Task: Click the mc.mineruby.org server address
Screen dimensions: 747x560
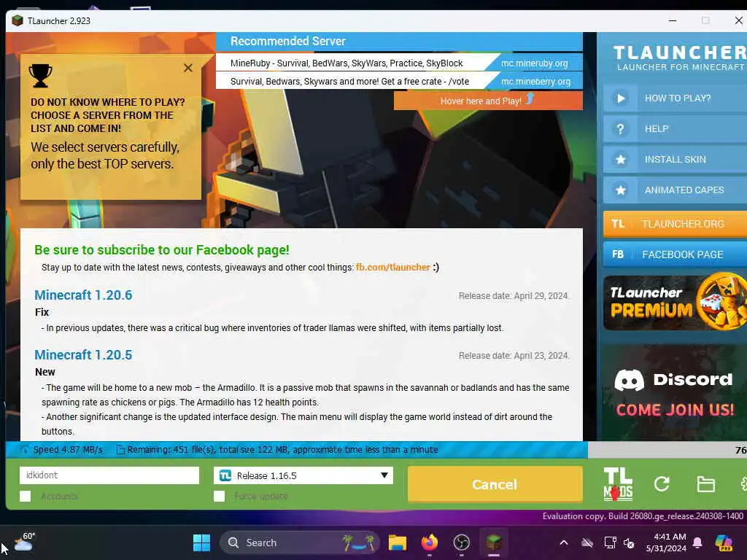Action: (534, 63)
